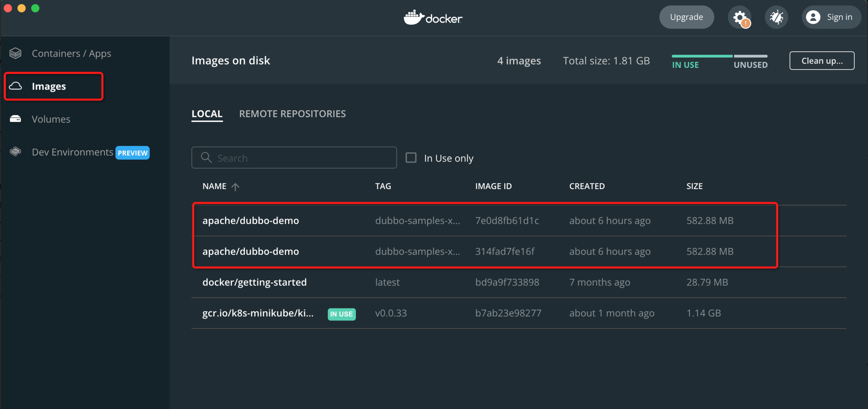Click the bug troubleshoot icon
Screen dimensions: 868x409
point(776,17)
